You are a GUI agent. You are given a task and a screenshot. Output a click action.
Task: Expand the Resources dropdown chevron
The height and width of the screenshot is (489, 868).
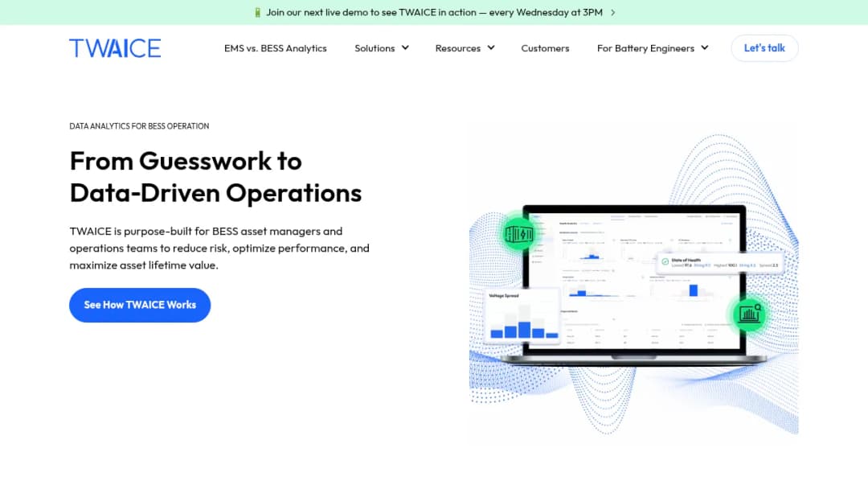point(491,48)
